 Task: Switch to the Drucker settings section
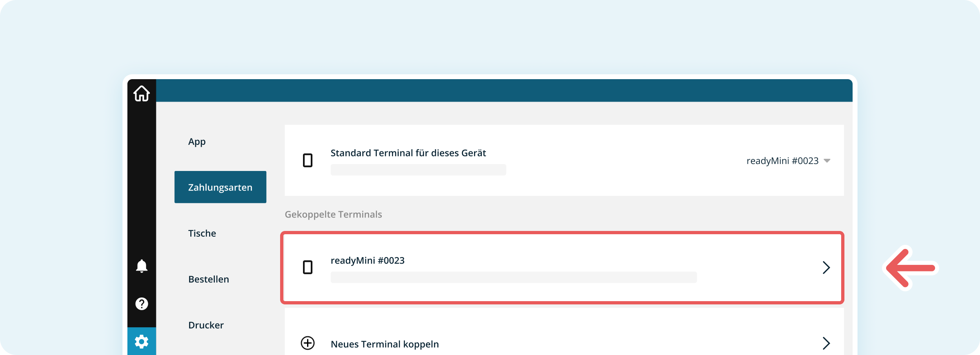click(x=206, y=325)
